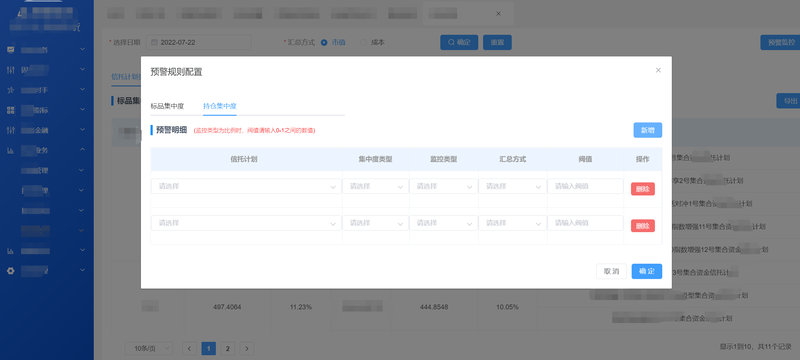
Task: Open 汇总方式 dropdown in the second detail row
Action: (x=513, y=223)
